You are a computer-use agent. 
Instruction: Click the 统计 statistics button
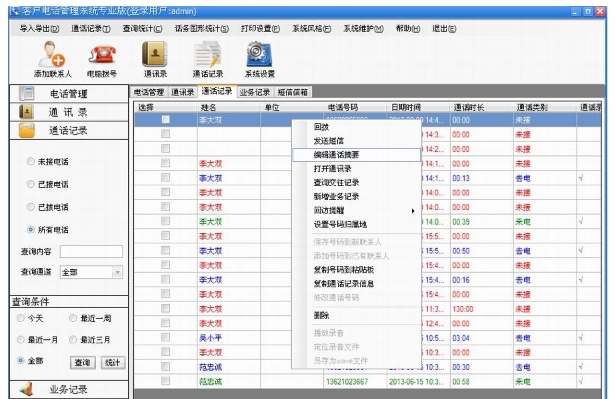pos(113,363)
